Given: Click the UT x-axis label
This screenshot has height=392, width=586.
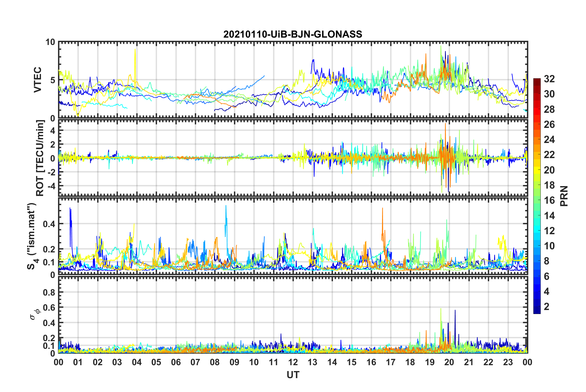Looking at the screenshot, I should [x=293, y=375].
